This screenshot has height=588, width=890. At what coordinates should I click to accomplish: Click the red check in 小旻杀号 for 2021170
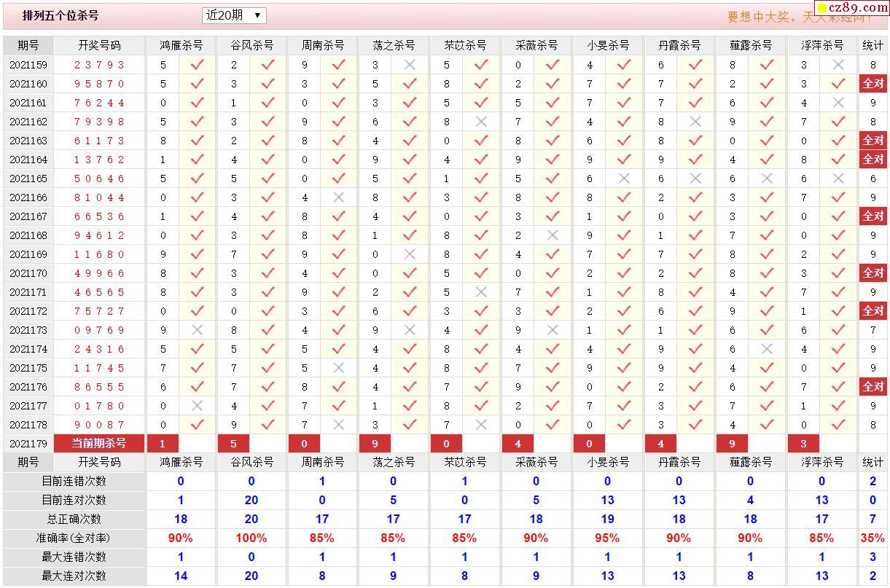[624, 273]
